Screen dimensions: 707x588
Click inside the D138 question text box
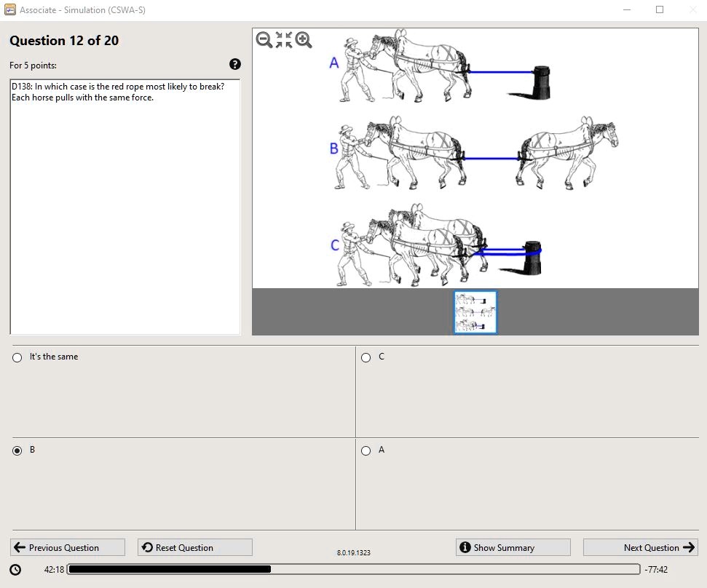click(x=124, y=204)
